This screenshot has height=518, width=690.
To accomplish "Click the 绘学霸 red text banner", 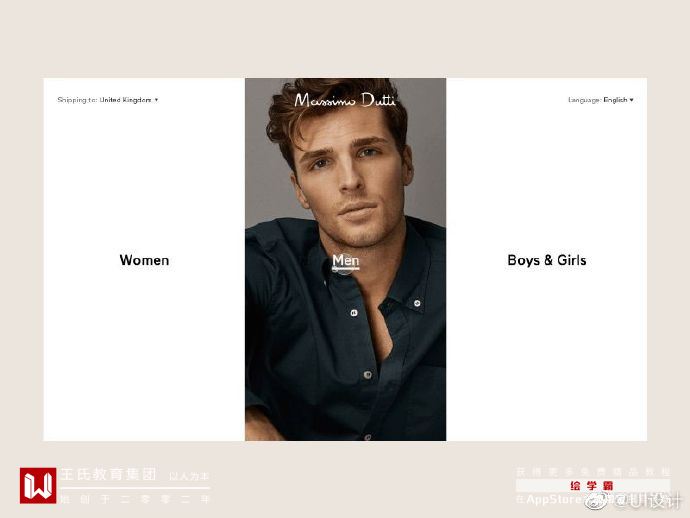I will pyautogui.click(x=592, y=486).
